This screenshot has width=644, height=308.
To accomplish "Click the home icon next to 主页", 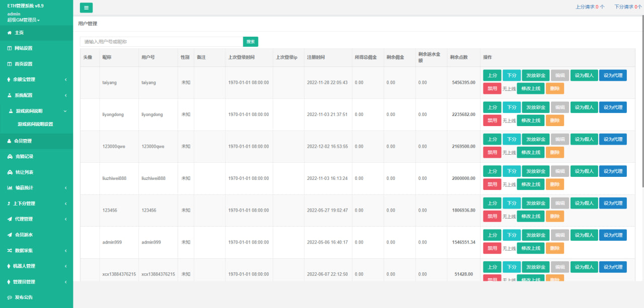I will (10, 33).
